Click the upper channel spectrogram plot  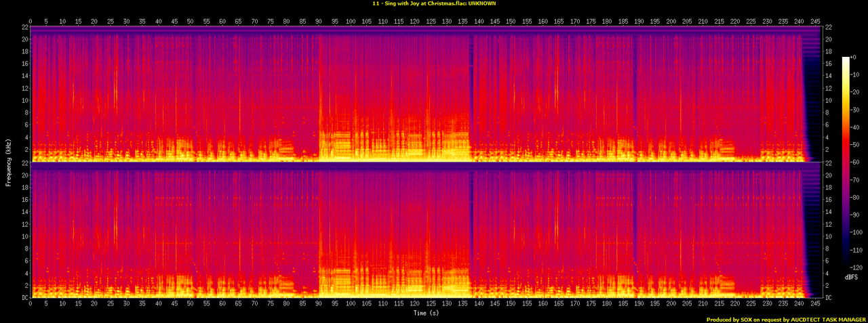(425, 93)
